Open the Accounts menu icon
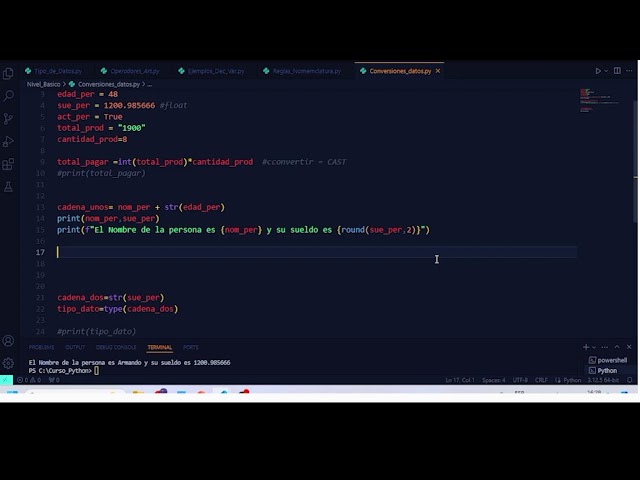The width and height of the screenshot is (640, 480). pyautogui.click(x=8, y=341)
